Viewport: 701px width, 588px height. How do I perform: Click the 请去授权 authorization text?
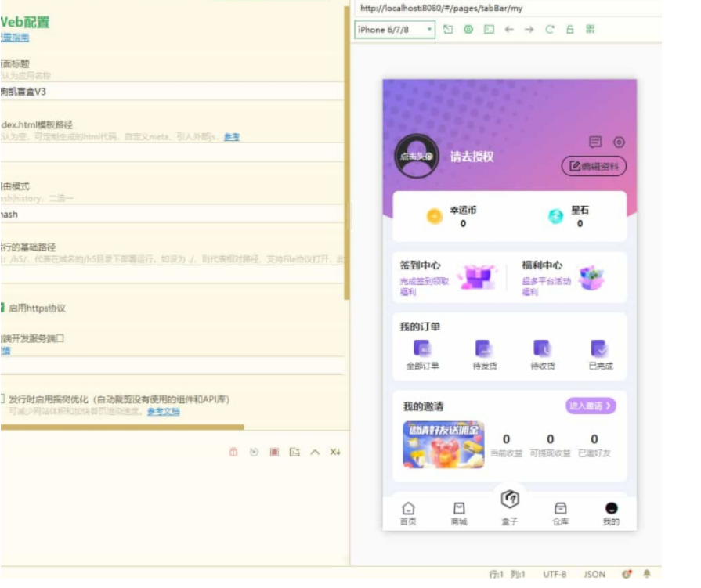[x=472, y=157]
